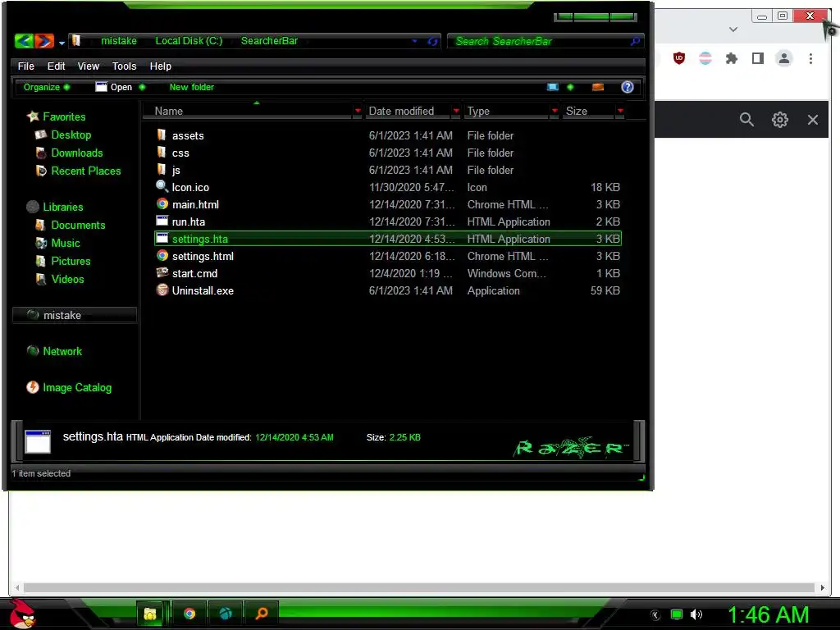
Task: Open the address bar history dropdown
Action: (414, 41)
